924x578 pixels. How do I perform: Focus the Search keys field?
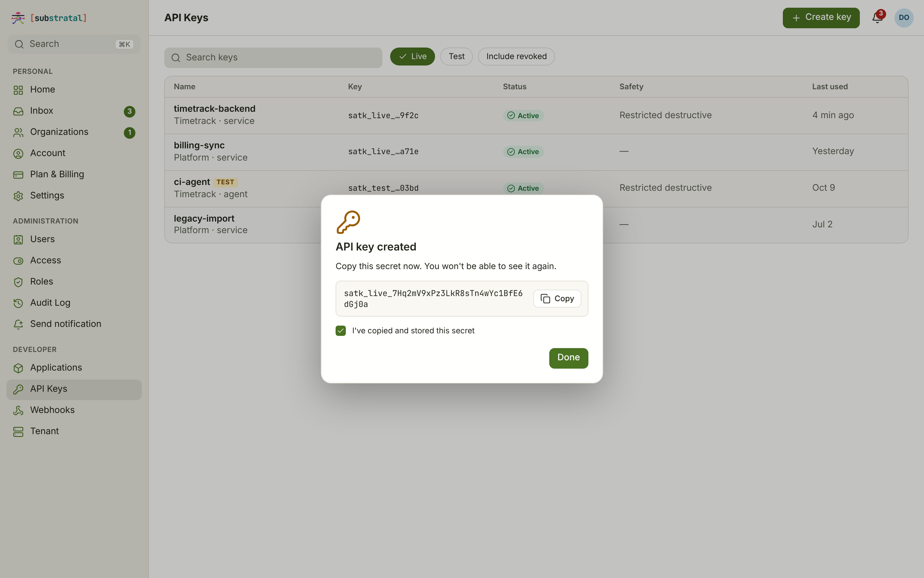pos(273,58)
